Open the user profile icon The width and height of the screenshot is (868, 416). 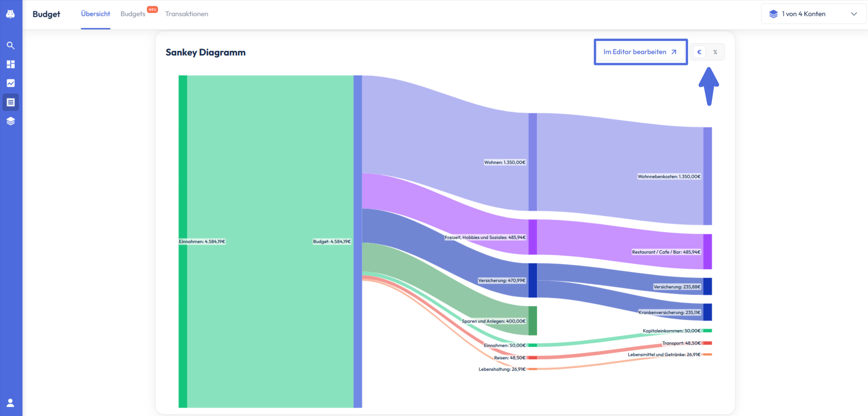(x=11, y=403)
